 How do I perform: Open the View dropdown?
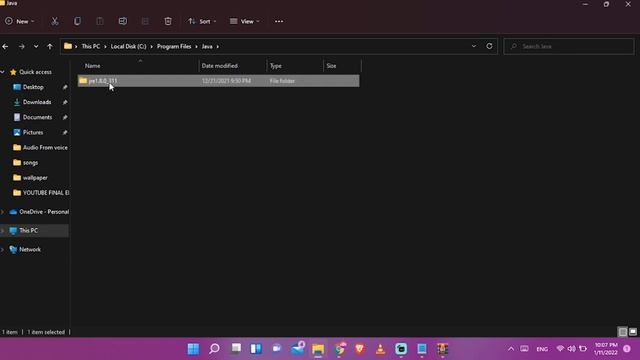tap(244, 21)
